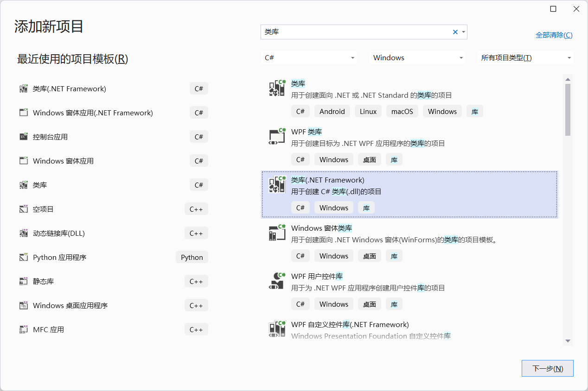Click the Android tag under 类库
The width and height of the screenshot is (588, 391).
[332, 111]
